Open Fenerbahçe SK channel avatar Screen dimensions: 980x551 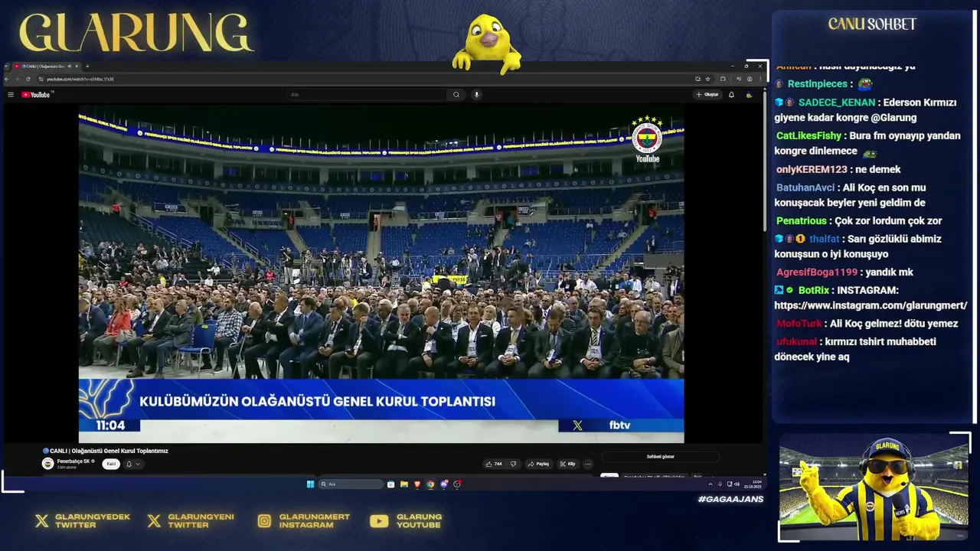click(47, 464)
